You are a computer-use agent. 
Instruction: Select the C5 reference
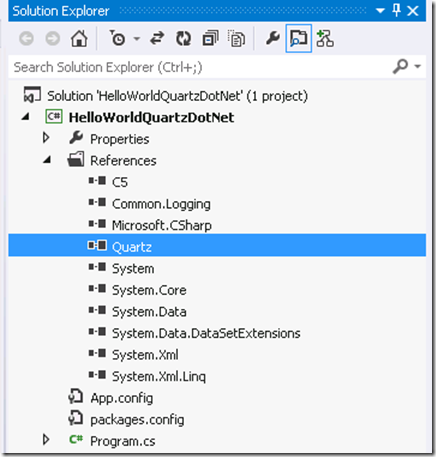point(120,182)
